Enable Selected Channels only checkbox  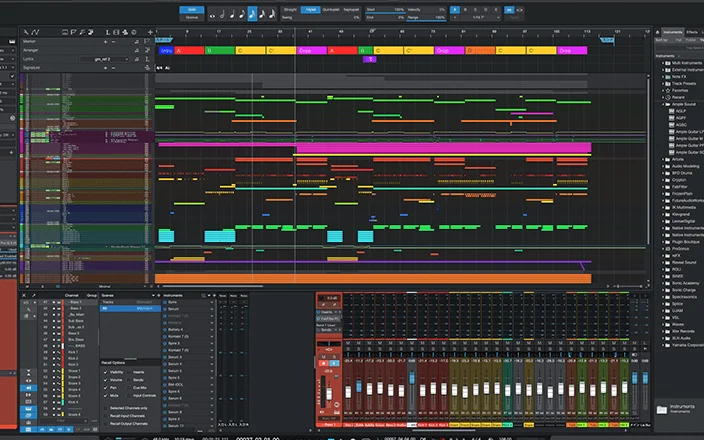104,410
